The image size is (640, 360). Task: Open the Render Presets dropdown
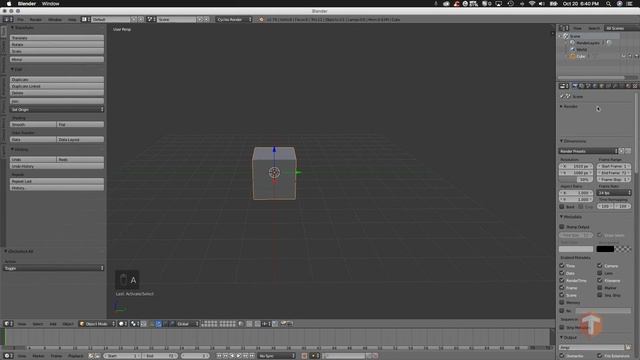[x=588, y=151]
